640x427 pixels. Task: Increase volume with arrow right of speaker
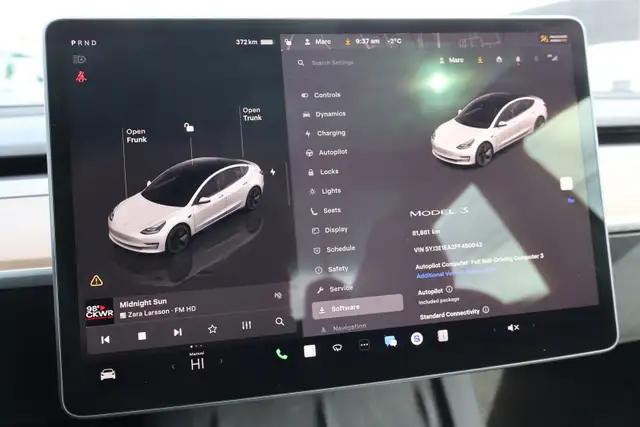[x=533, y=326]
